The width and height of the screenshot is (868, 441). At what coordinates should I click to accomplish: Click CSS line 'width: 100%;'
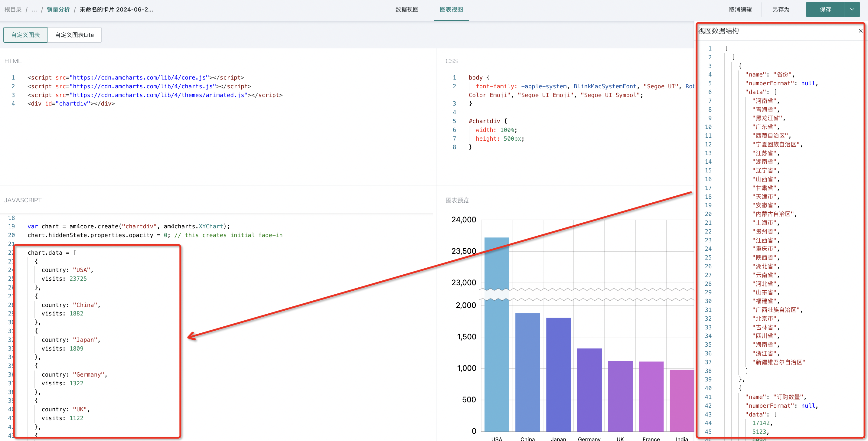pyautogui.click(x=496, y=130)
